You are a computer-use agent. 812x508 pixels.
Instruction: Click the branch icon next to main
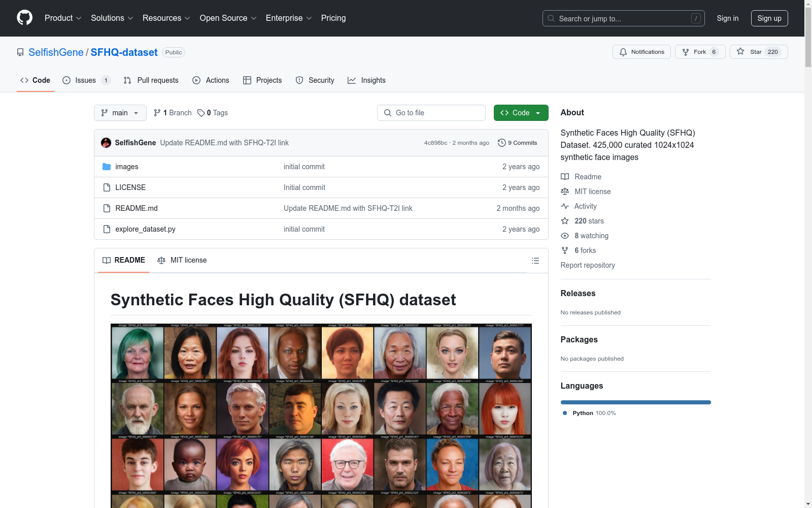coord(156,112)
